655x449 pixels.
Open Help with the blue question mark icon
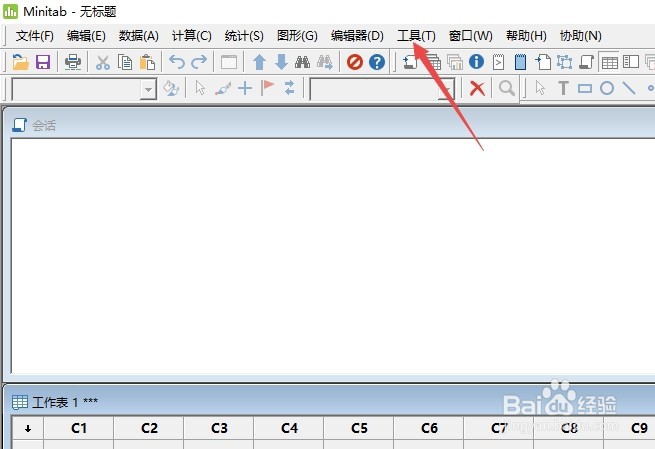377,62
